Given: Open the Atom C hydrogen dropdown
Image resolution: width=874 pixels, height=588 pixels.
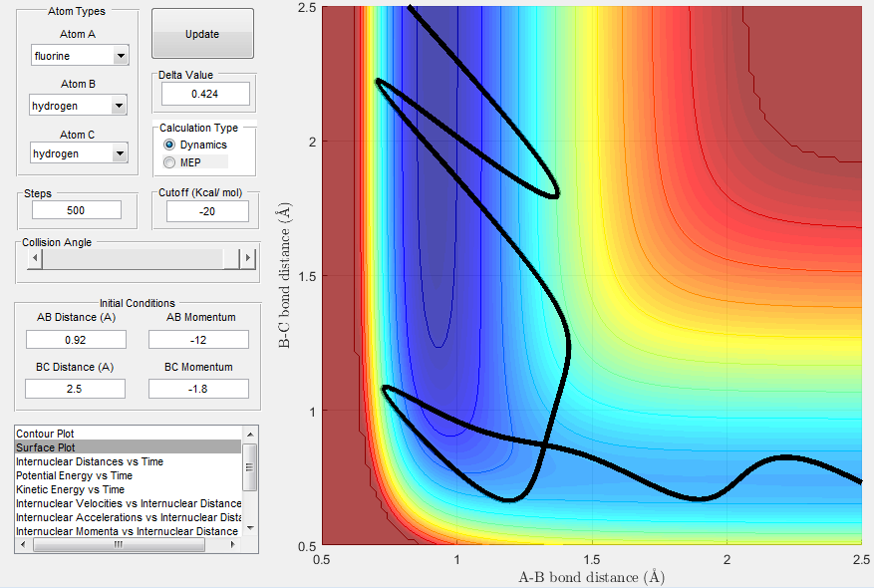Looking at the screenshot, I should coord(79,153).
